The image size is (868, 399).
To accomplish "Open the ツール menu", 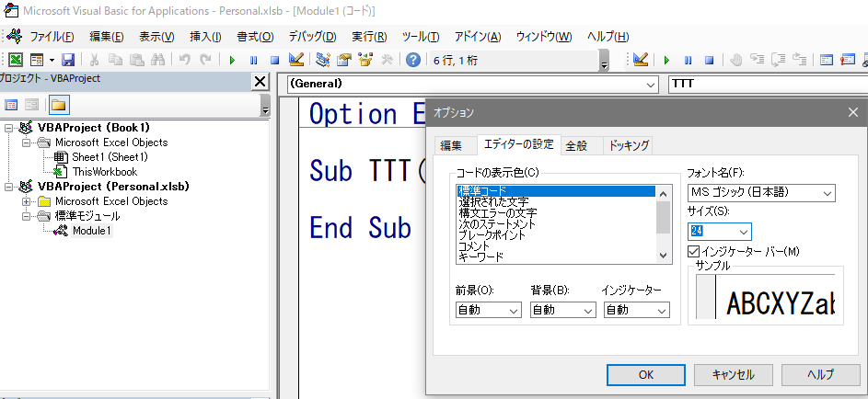I will point(421,37).
